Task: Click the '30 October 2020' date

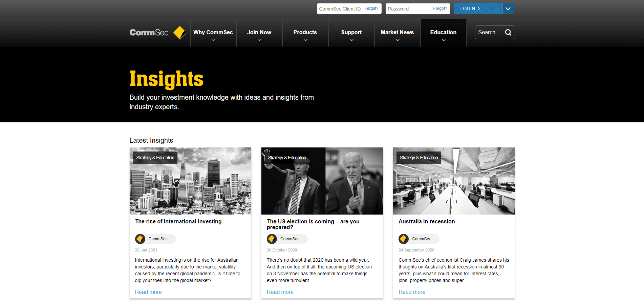Action: click(x=282, y=250)
